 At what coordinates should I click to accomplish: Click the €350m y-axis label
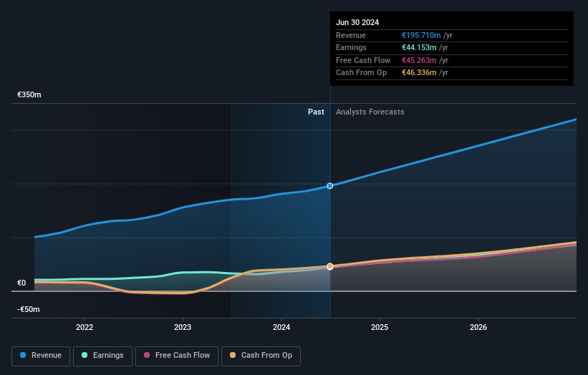pos(29,94)
